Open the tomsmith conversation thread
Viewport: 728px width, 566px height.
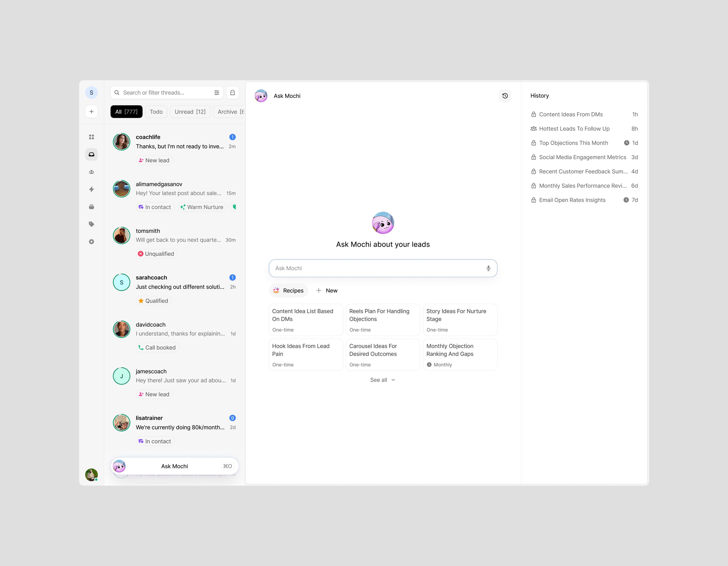175,242
